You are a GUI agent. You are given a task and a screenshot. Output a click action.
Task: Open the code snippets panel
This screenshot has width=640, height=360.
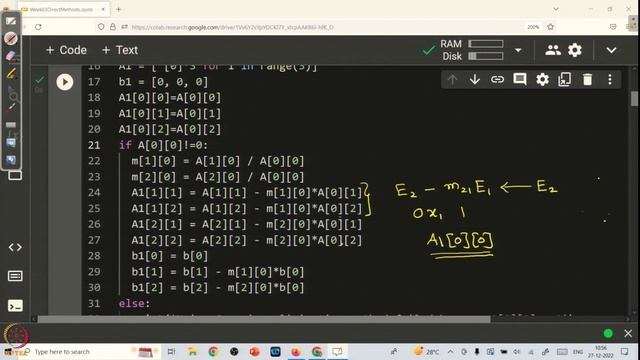(15, 247)
